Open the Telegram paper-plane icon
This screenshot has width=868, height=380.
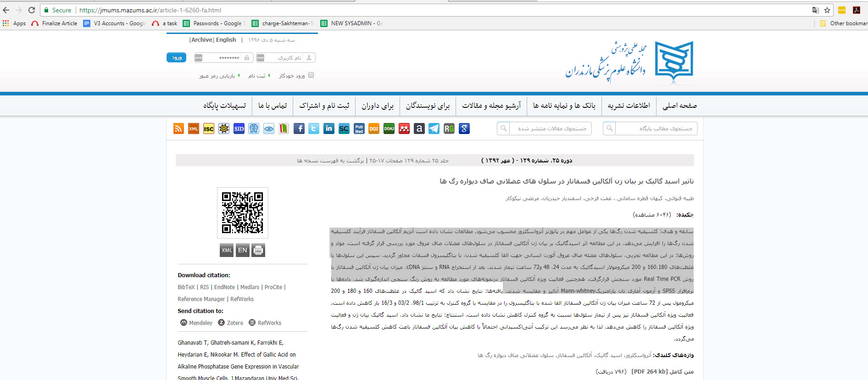coord(434,129)
